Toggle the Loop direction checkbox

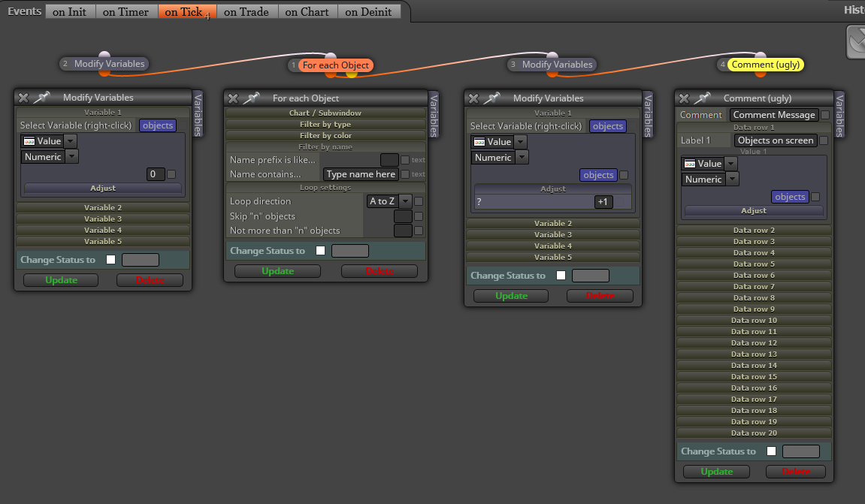pyautogui.click(x=419, y=202)
